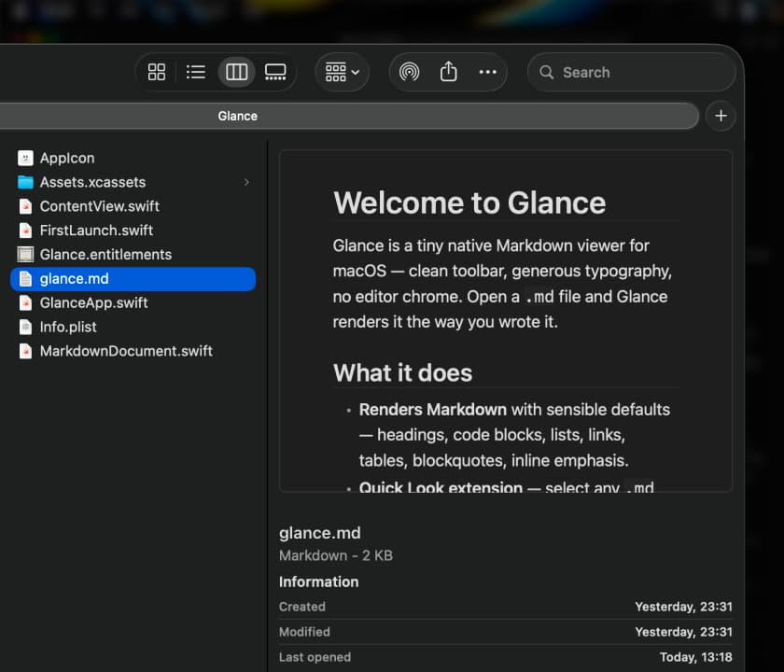Switch Finder to gallery view
The height and width of the screenshot is (672, 784).
tap(275, 72)
